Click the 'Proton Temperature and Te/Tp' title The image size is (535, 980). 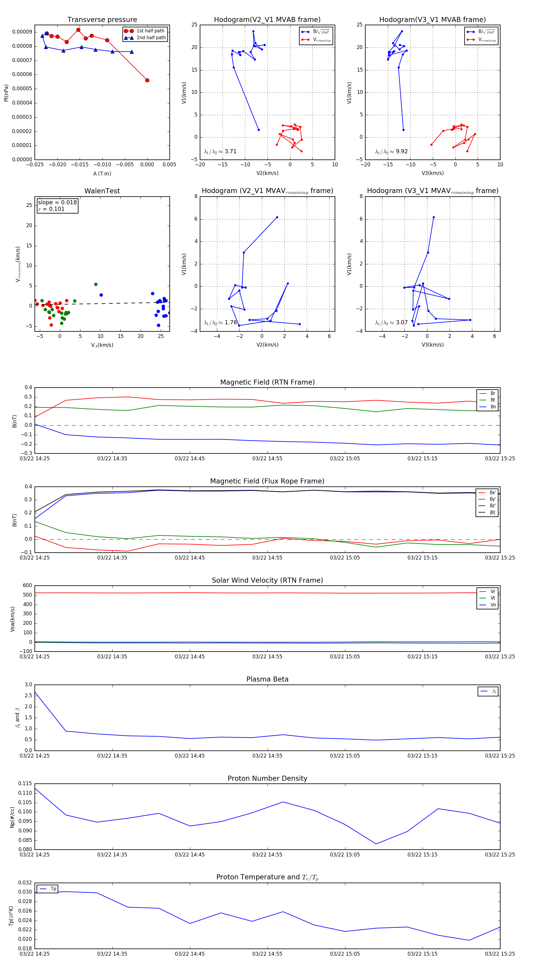(267, 877)
